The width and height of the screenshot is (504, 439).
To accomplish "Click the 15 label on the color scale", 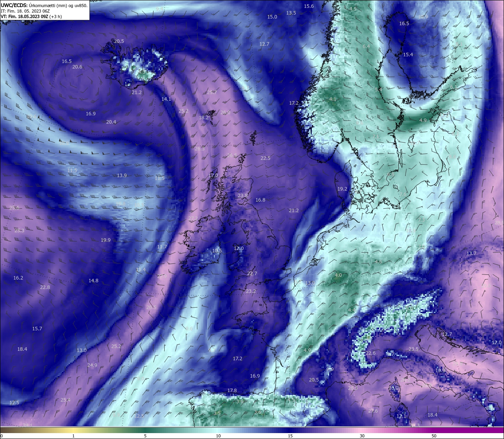I will click(290, 436).
